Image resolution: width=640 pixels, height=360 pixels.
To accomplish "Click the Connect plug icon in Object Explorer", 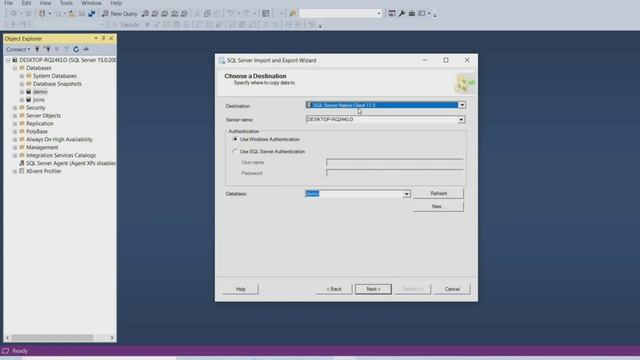I will click(37, 49).
